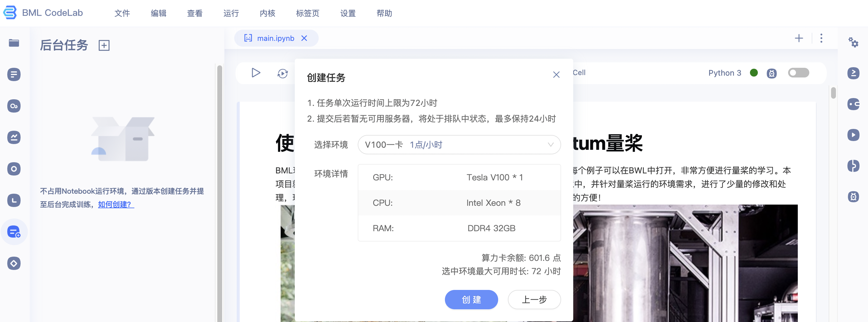Select the highlighted background task icon in sidebar
The height and width of the screenshot is (322, 868).
click(14, 232)
